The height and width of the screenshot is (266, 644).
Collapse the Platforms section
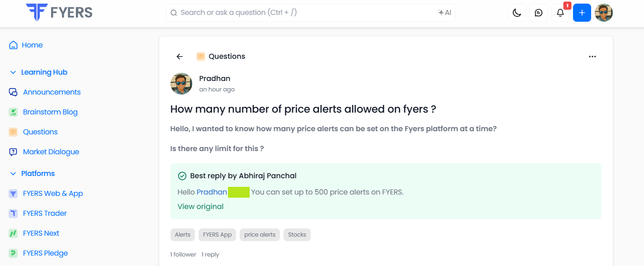13,174
